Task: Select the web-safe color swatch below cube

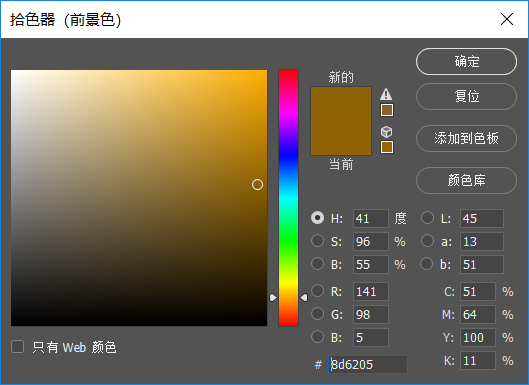Action: (x=387, y=147)
